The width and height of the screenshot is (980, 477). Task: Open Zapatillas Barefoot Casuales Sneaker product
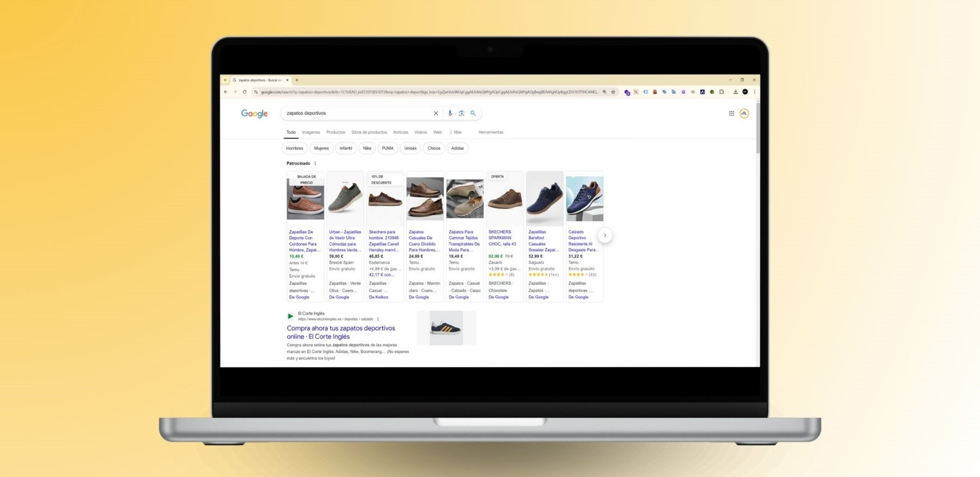coord(543,241)
